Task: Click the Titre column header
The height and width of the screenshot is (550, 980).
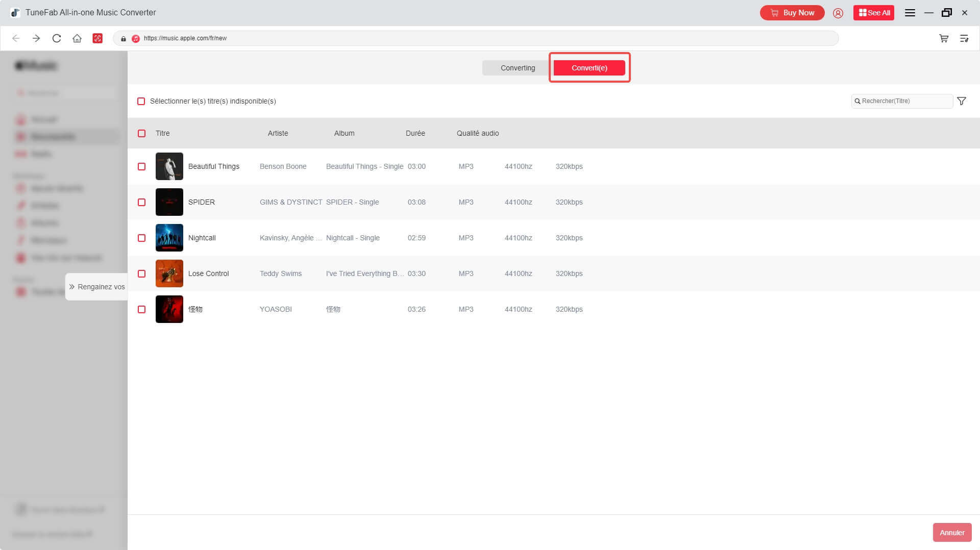Action: [x=163, y=133]
